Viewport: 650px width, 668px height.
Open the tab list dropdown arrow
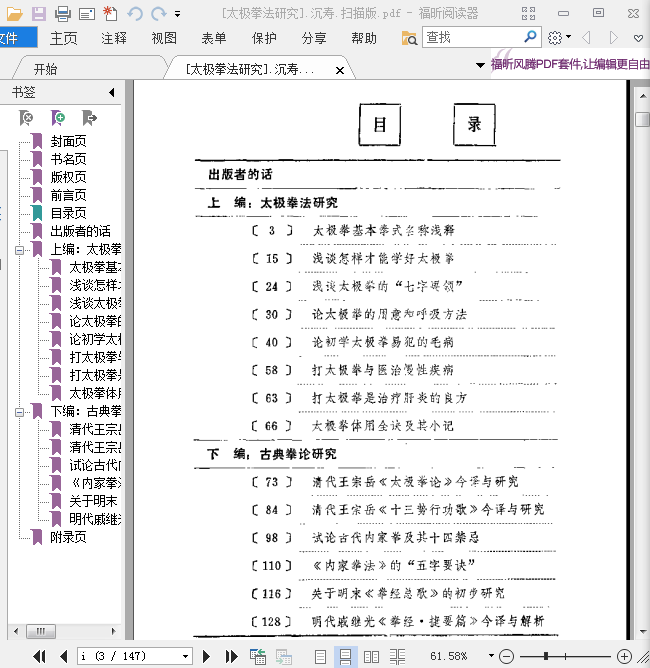click(x=480, y=65)
